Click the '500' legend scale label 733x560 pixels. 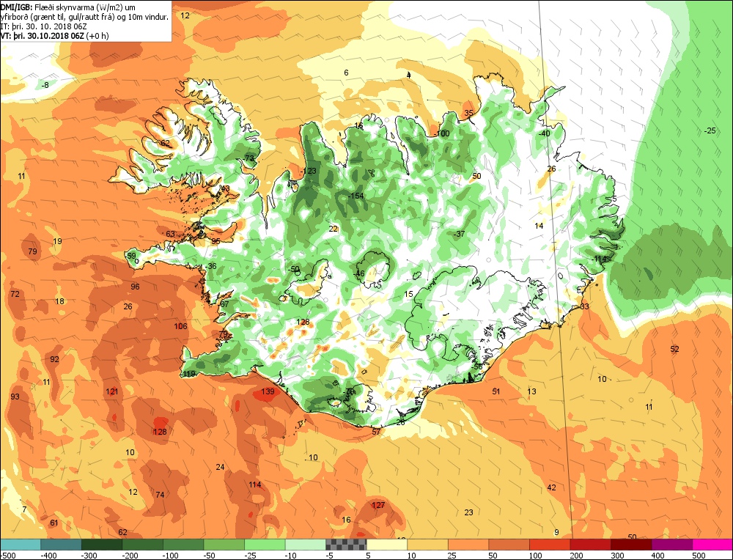point(699,556)
